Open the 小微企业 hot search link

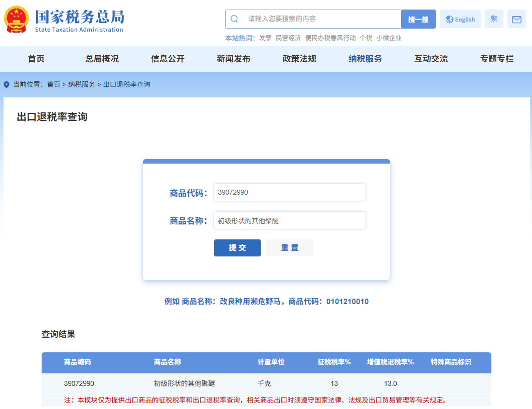click(x=389, y=38)
